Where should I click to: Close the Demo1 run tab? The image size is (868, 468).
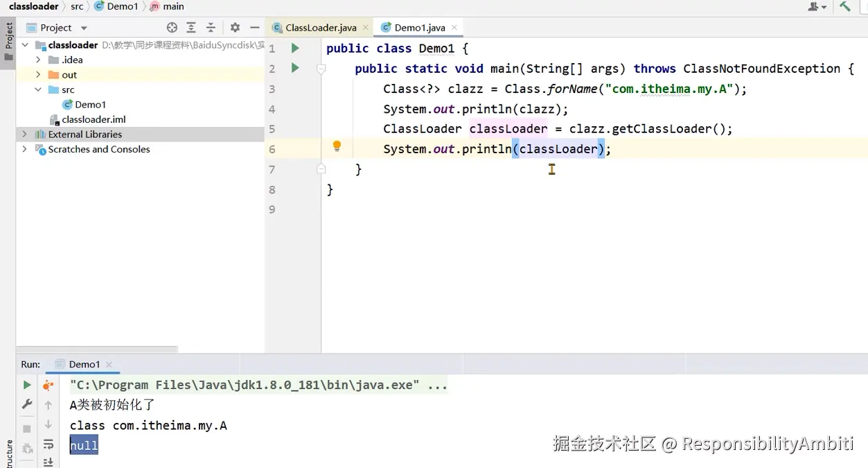click(109, 365)
